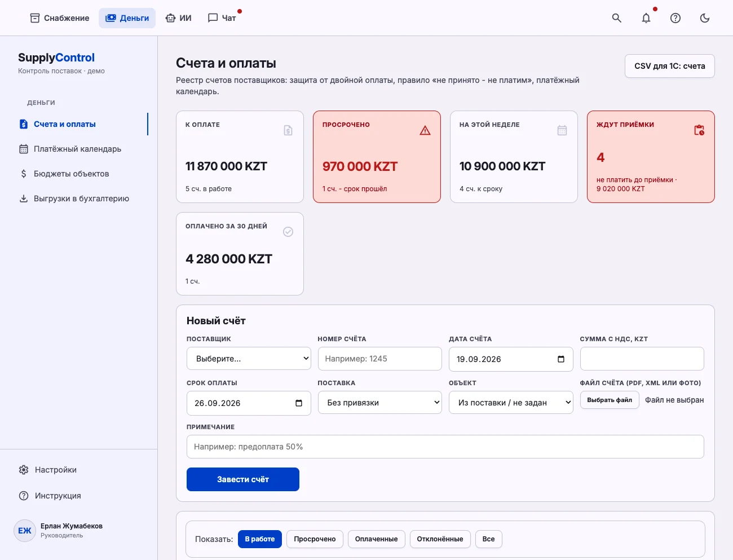Viewport: 733px width, 560px height.
Task: Open the SupplyControl logo link
Action: click(x=56, y=58)
